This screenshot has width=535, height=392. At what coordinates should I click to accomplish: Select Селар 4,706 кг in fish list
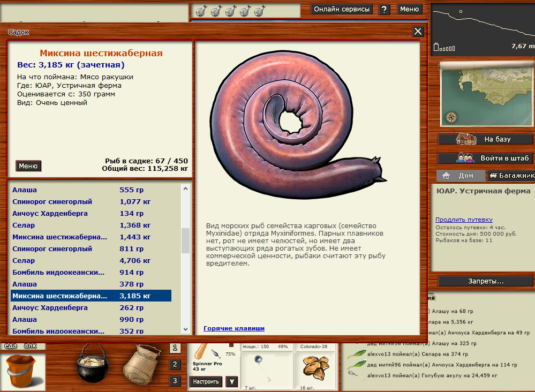[x=91, y=261]
